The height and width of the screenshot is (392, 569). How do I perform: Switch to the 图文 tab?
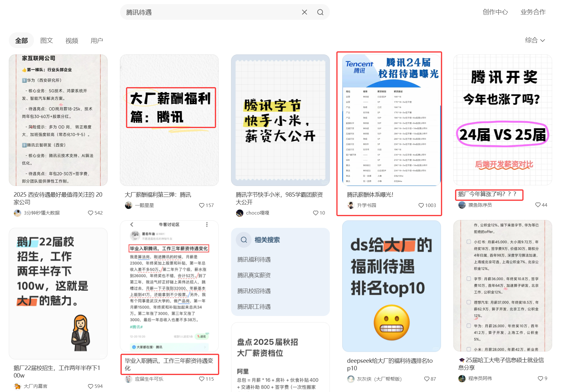point(47,41)
